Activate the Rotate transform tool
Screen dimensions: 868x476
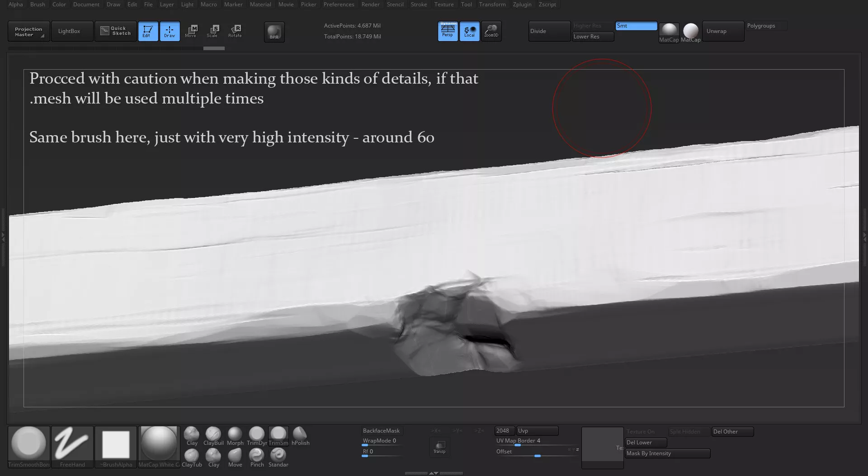(x=235, y=31)
